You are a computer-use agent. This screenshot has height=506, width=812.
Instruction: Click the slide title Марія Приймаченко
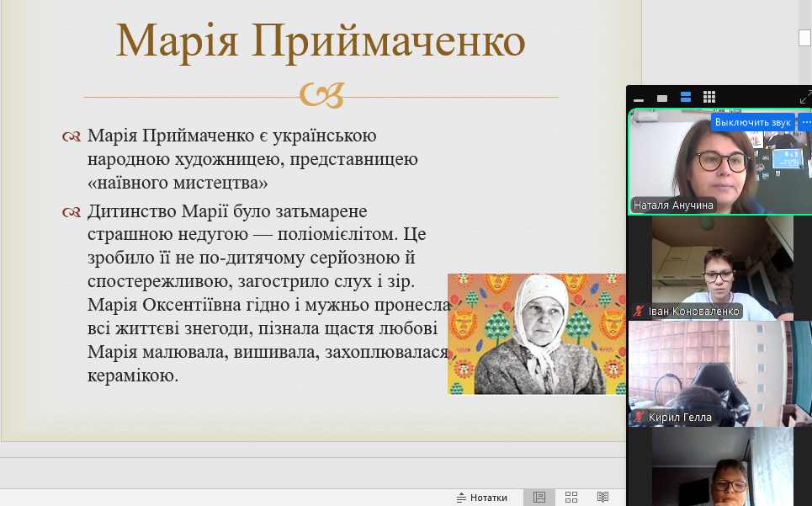(x=321, y=40)
